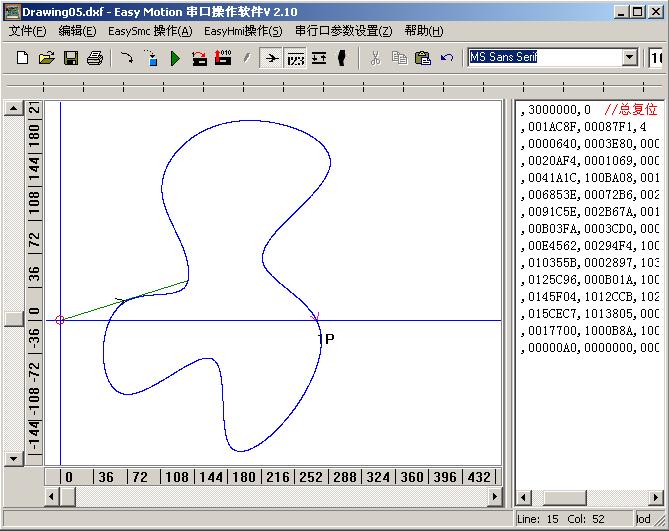This screenshot has height=531, width=669.
Task: Click code line starting ',015CEC7'
Action: (589, 313)
